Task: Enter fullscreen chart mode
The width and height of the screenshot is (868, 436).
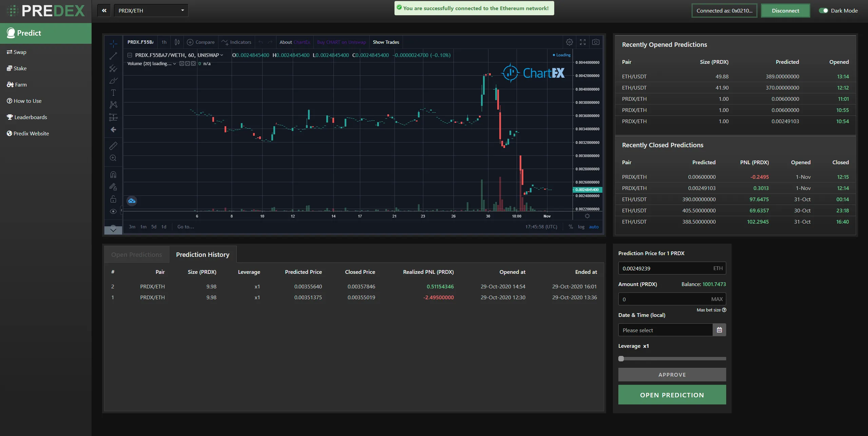Action: point(582,42)
